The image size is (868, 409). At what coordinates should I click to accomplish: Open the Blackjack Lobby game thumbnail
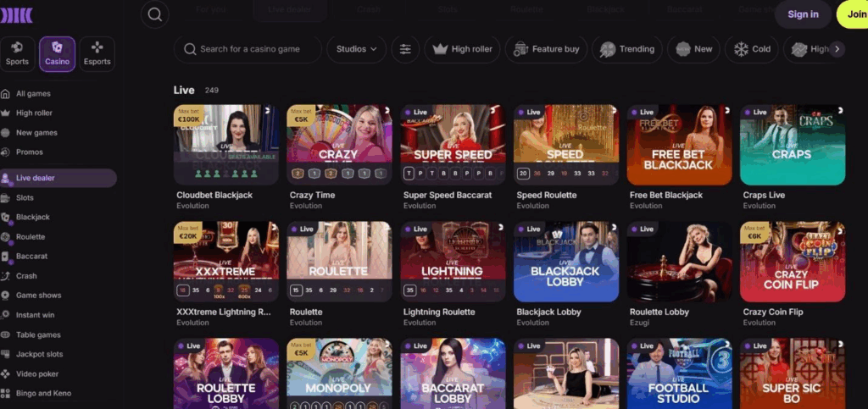coord(565,262)
